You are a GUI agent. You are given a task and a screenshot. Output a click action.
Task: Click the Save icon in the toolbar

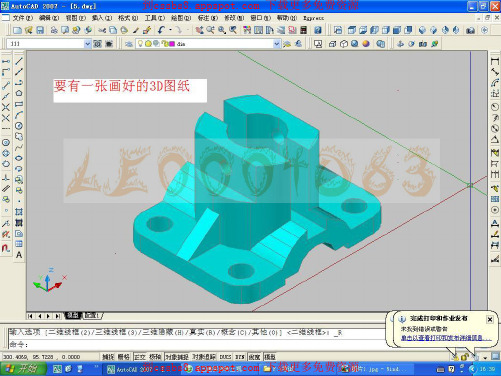tap(40, 30)
